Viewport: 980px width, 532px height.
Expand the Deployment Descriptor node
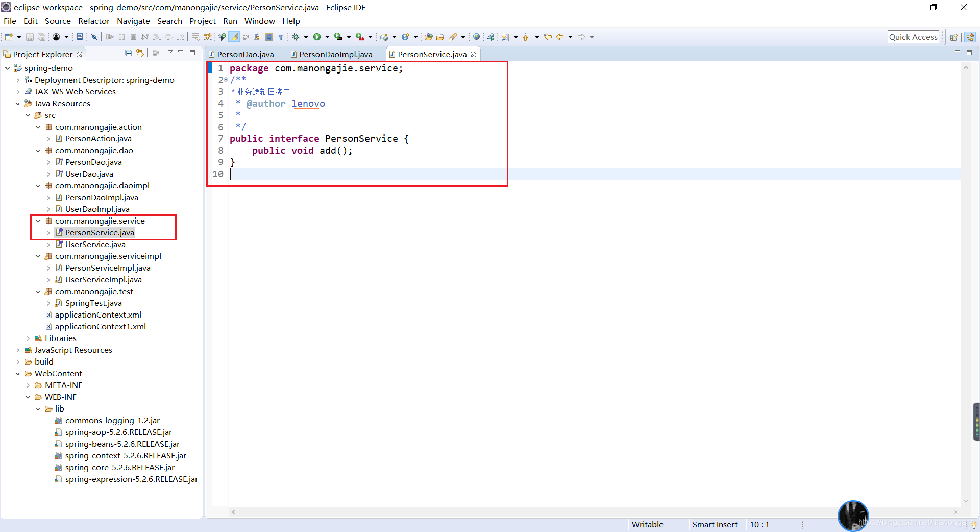point(18,80)
